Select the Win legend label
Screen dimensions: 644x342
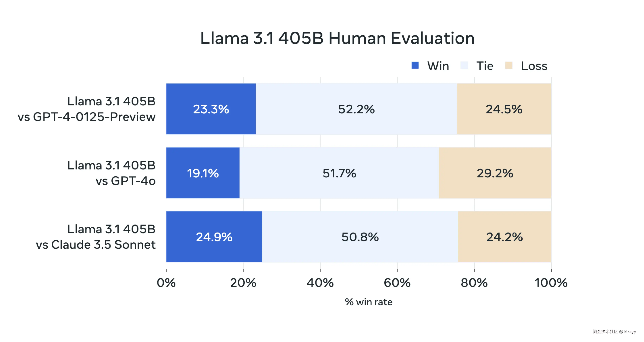pos(438,66)
